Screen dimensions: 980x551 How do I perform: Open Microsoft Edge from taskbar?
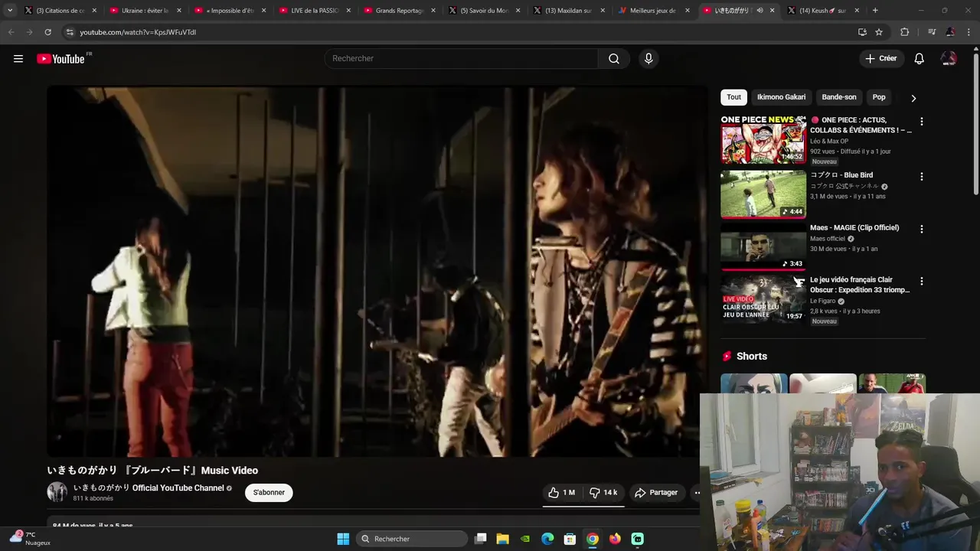(547, 539)
